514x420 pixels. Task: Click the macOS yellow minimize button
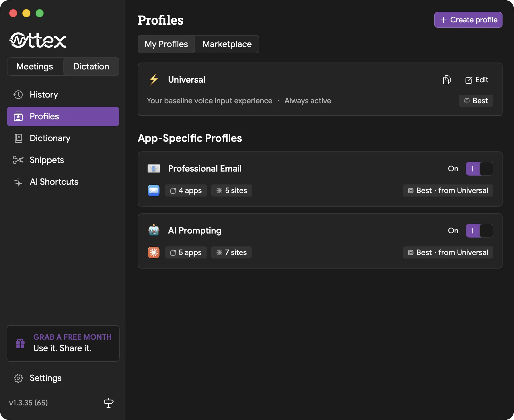26,13
